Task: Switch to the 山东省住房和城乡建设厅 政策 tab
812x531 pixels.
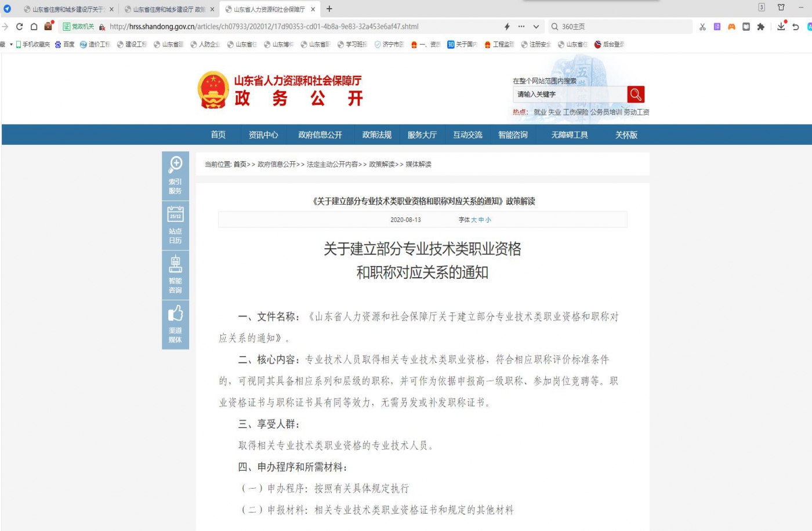Action: click(165, 9)
